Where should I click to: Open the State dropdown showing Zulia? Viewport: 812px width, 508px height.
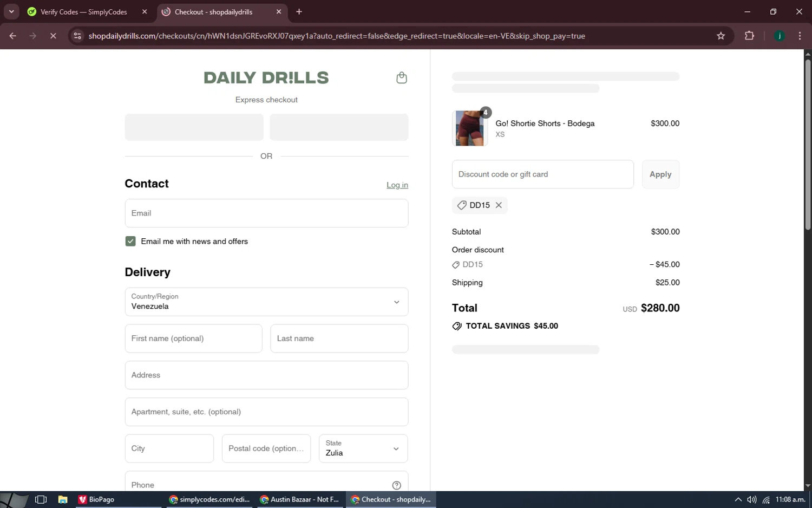363,448
